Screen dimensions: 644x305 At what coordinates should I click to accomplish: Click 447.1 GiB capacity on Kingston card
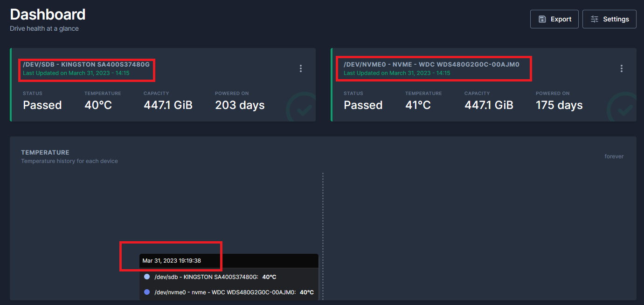coord(168,105)
